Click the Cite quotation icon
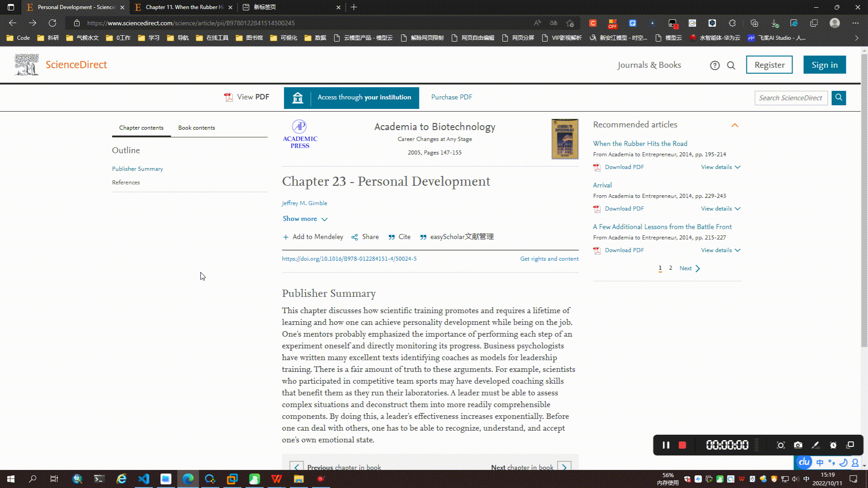868x488 pixels. click(392, 237)
